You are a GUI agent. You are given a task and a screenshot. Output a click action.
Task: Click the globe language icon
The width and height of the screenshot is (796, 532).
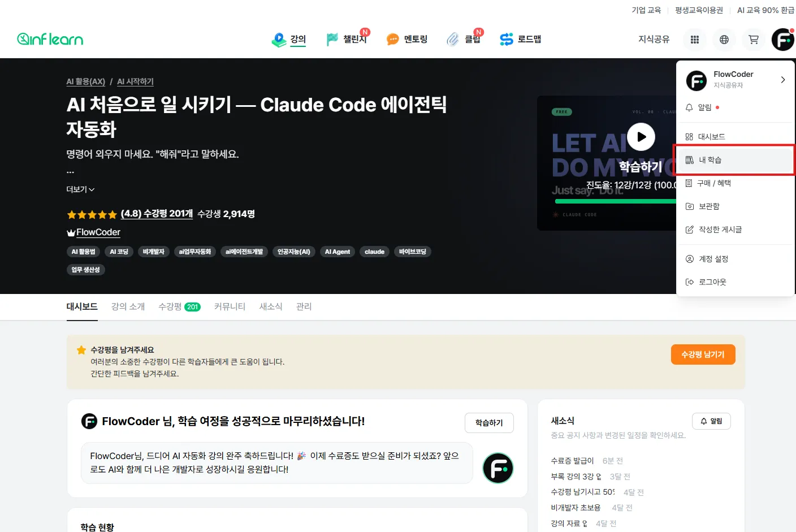[724, 40]
